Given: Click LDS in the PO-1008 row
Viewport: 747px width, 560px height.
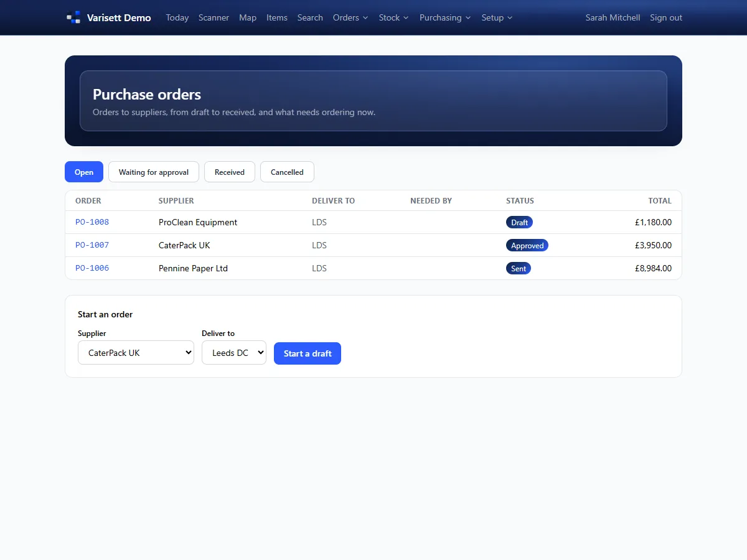Looking at the screenshot, I should 319,222.
